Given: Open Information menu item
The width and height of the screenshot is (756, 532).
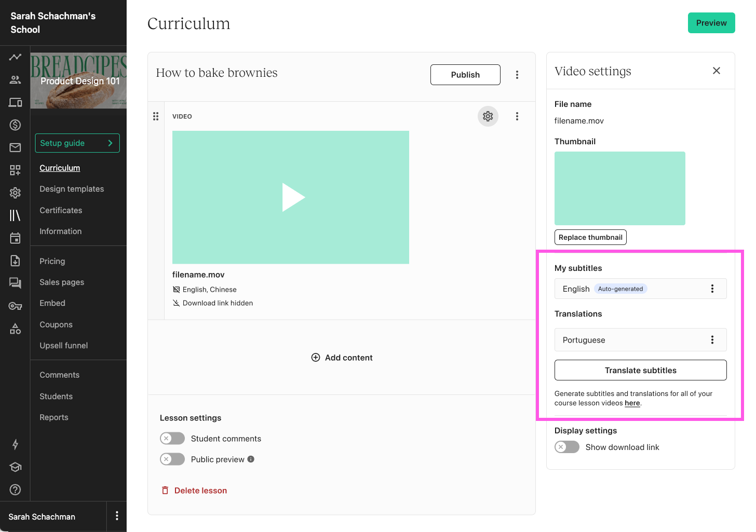Looking at the screenshot, I should coord(61,231).
